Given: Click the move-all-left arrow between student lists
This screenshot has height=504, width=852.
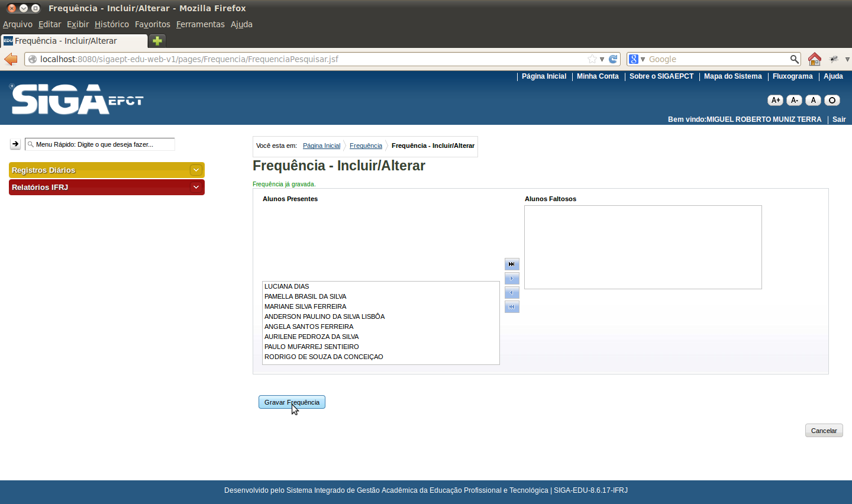Looking at the screenshot, I should [512, 307].
